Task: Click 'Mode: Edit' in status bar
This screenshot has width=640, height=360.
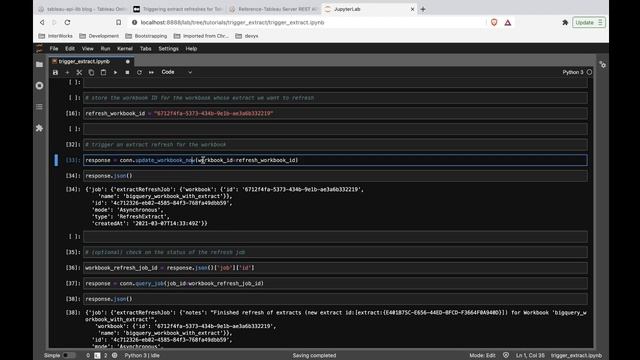Action: coord(482,356)
